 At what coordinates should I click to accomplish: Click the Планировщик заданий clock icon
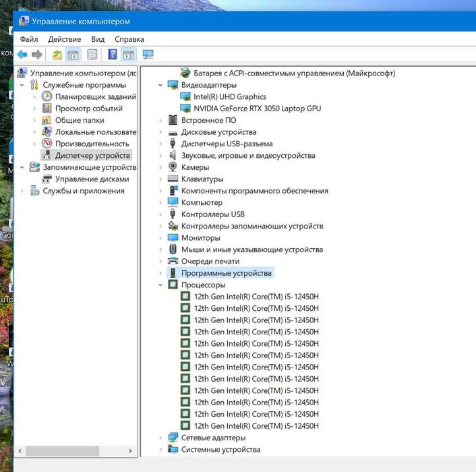47,96
